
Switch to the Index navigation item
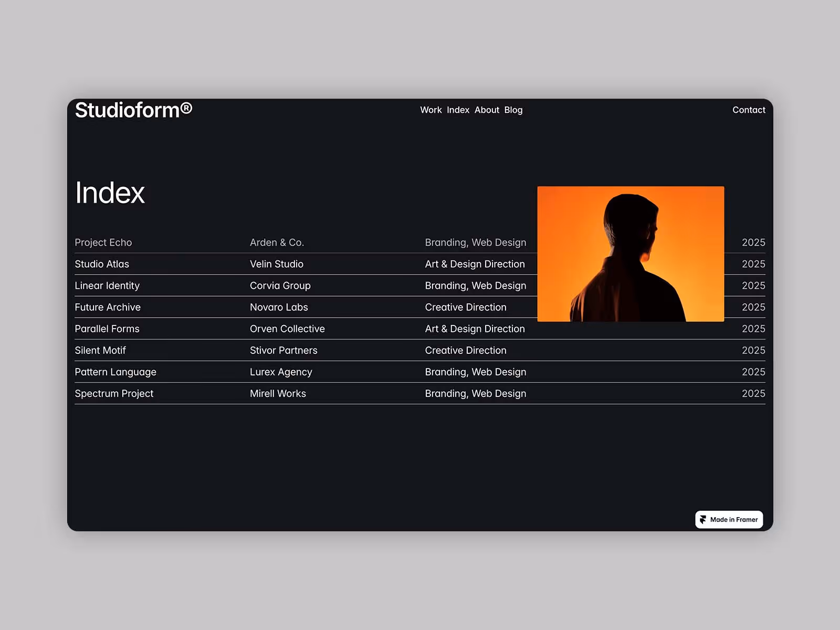coord(458,110)
